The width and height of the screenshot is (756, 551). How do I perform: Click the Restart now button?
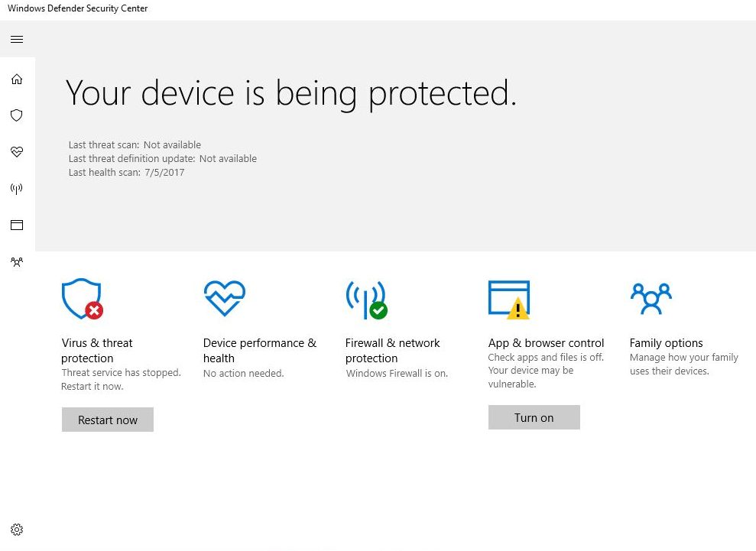108,420
